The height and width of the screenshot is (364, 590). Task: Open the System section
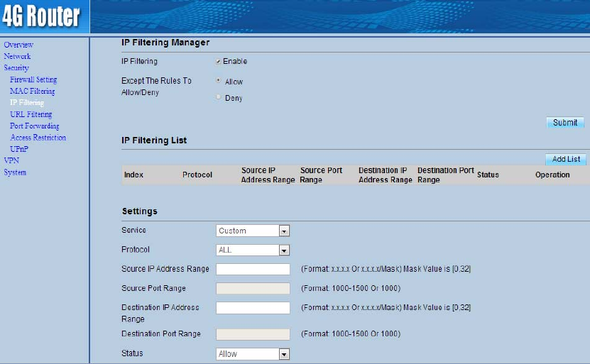point(15,172)
